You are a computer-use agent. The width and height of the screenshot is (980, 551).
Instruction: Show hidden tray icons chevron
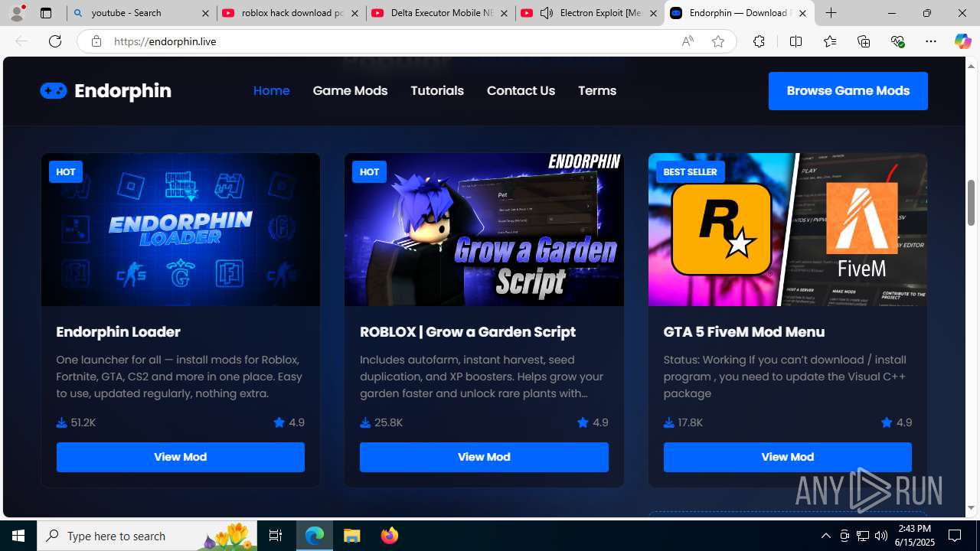point(825,536)
